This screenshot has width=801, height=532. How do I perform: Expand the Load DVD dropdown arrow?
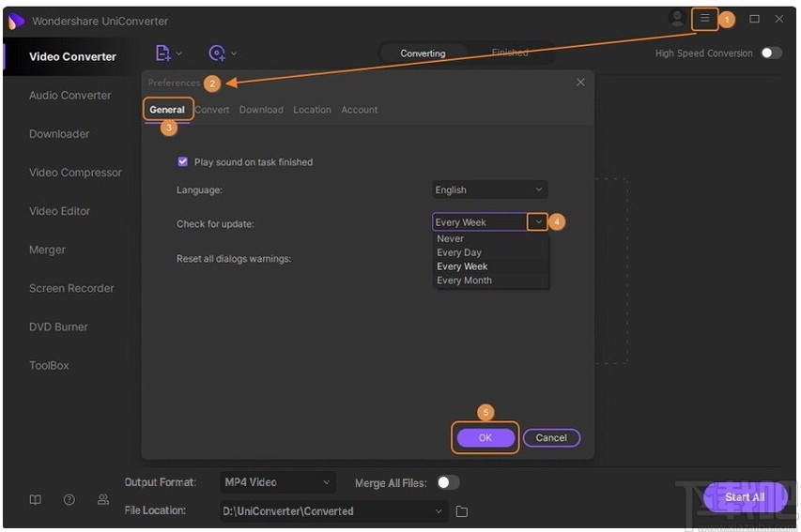(234, 53)
